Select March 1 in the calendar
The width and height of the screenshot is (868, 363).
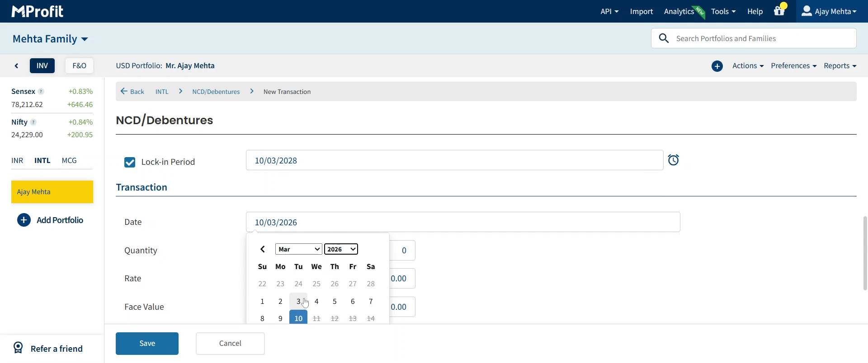point(262,302)
